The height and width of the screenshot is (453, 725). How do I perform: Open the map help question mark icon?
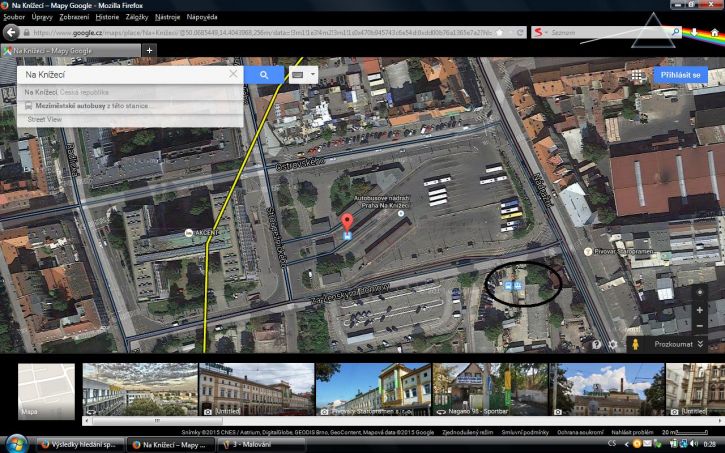[596, 344]
